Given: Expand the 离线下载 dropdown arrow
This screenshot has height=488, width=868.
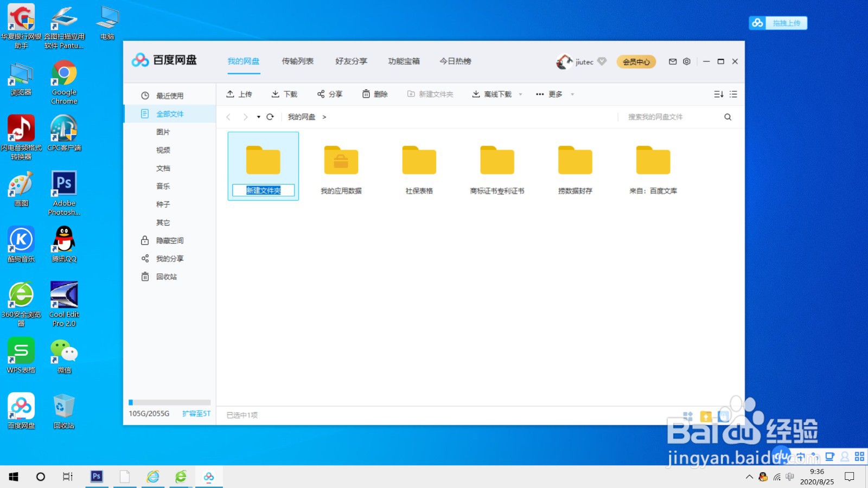Looking at the screenshot, I should point(520,94).
